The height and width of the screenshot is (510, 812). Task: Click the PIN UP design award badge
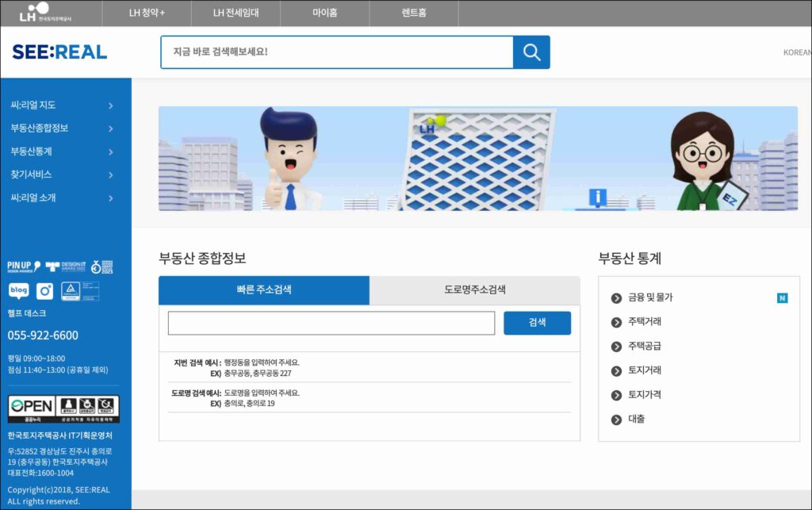pyautogui.click(x=24, y=267)
